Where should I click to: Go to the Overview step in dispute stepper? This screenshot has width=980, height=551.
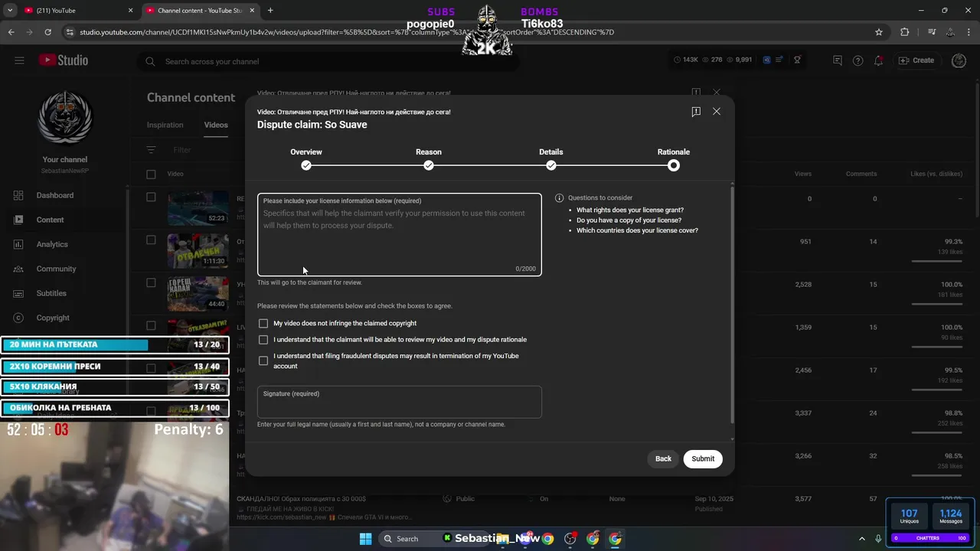(306, 158)
